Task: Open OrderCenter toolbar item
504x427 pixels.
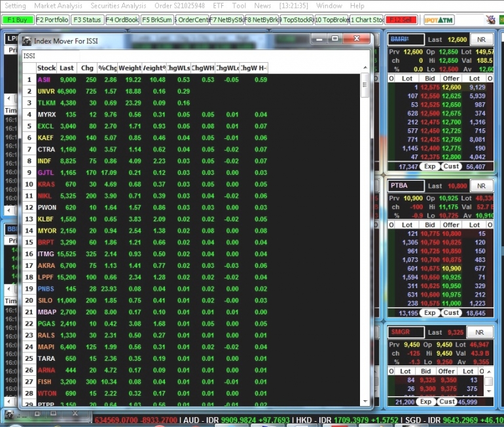Action: pyautogui.click(x=192, y=20)
